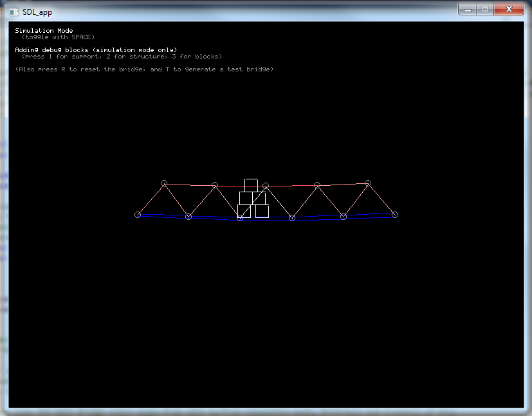Viewport: 532px width, 416px height.
Task: Select the fourth top-chord joint from the left
Action: tap(317, 185)
